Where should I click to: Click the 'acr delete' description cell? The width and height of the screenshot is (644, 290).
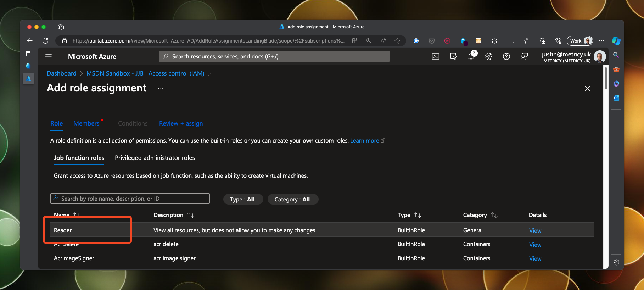click(166, 244)
